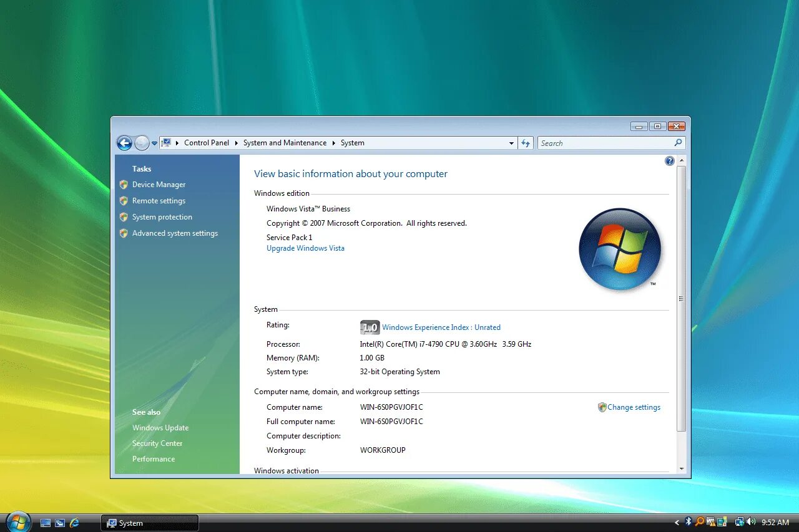Click shield icon beside Device Manager

pyautogui.click(x=124, y=185)
